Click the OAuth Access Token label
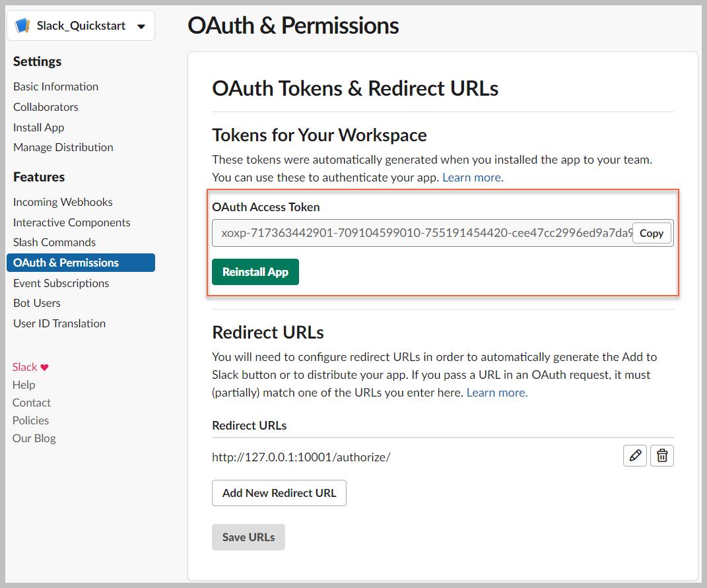The image size is (707, 588). [266, 207]
